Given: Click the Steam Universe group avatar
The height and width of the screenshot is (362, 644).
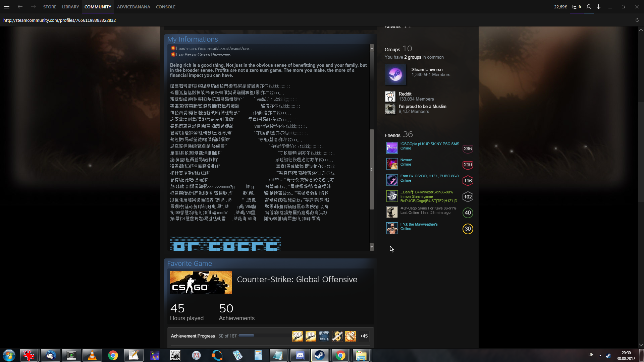Looking at the screenshot, I should pyautogui.click(x=395, y=74).
